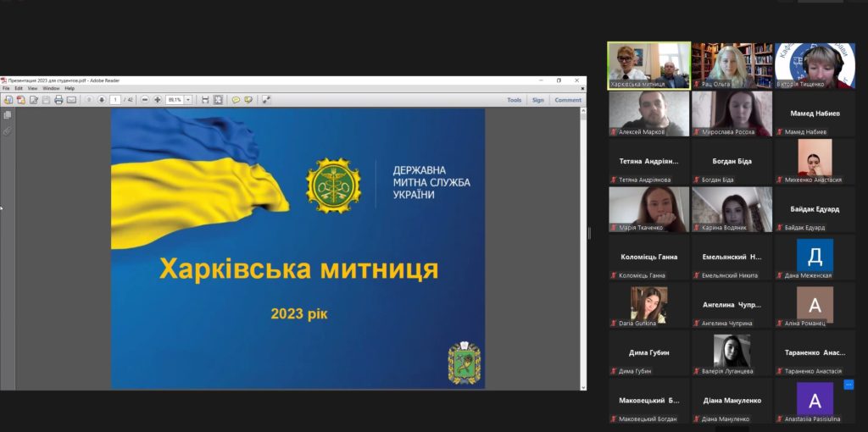Screen dimensions: 868x432
Task: Click the Fit one full page icon
Action: (x=218, y=100)
